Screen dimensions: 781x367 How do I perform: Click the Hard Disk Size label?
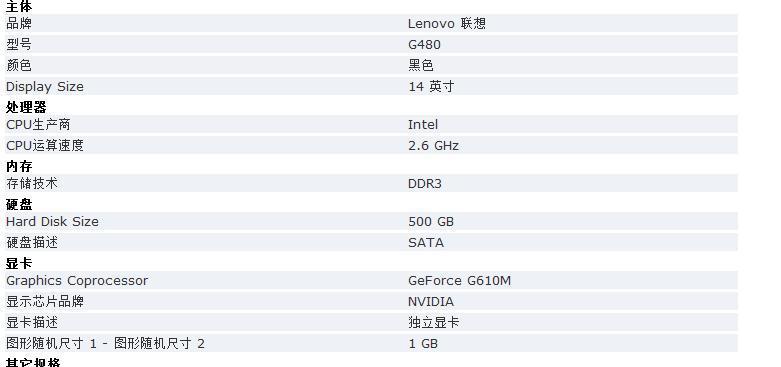click(x=52, y=221)
